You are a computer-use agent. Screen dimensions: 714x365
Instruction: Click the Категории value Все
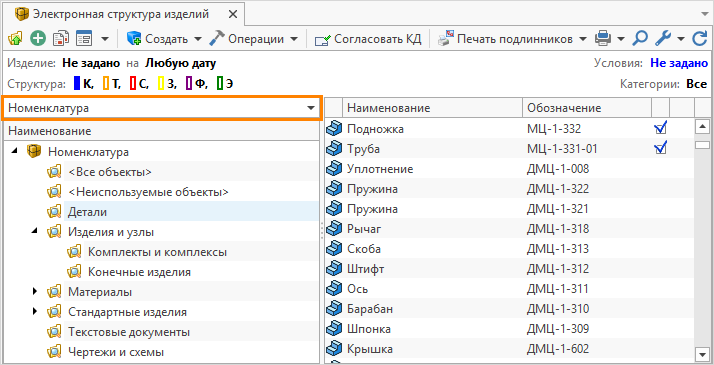pyautogui.click(x=697, y=84)
